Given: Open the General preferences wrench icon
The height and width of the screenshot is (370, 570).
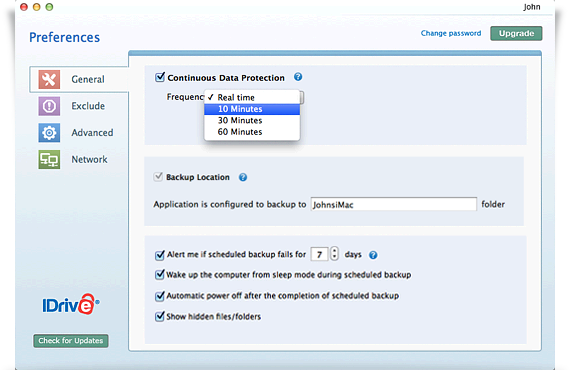Looking at the screenshot, I should pyautogui.click(x=49, y=79).
